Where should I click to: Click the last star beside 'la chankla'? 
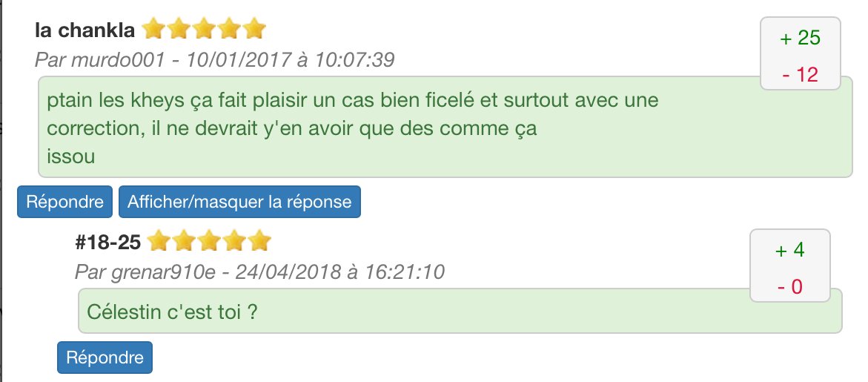pos(254,30)
